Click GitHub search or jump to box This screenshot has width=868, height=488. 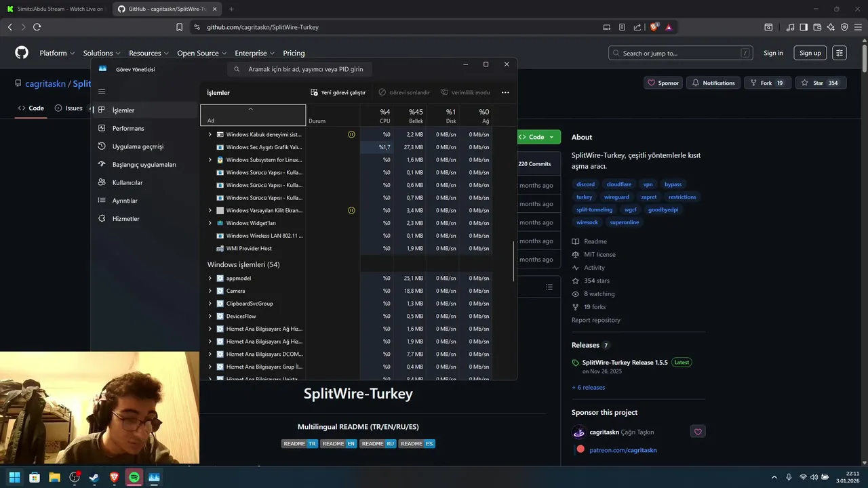coord(682,53)
